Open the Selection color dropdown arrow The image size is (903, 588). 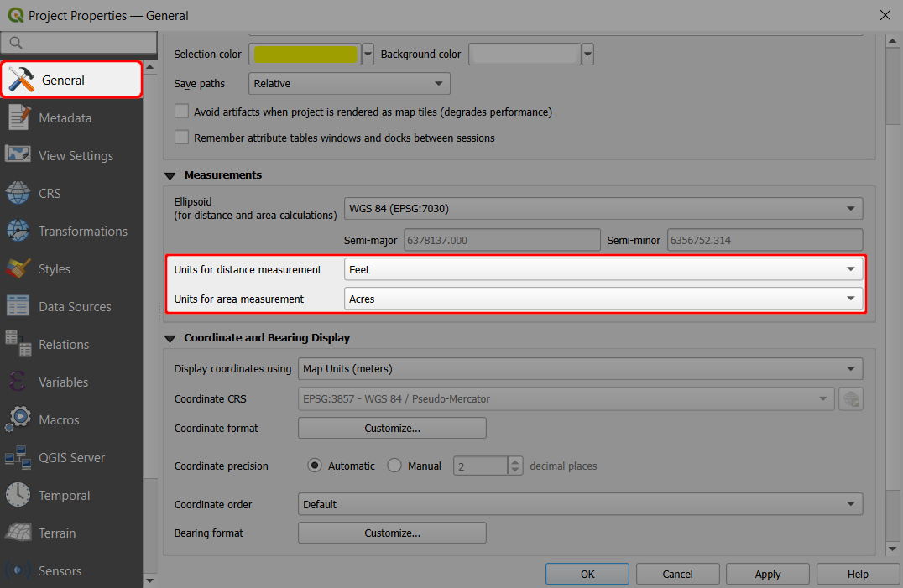pos(368,54)
